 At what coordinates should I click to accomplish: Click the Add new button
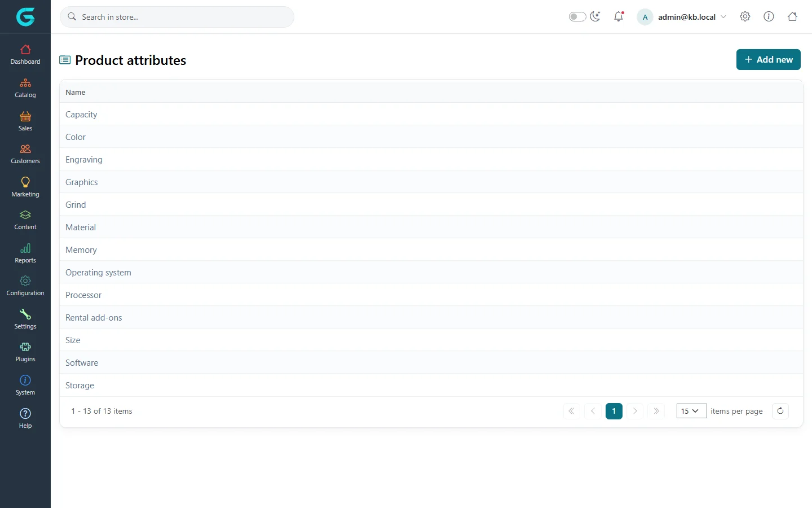[769, 59]
